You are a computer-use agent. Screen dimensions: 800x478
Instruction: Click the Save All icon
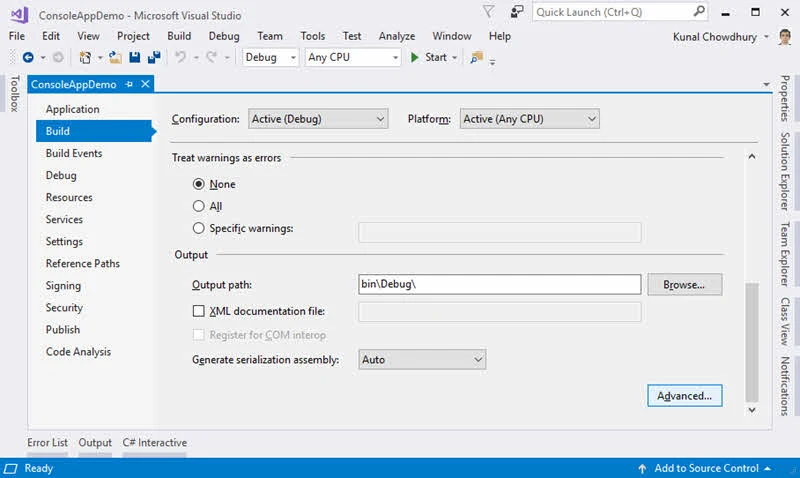(x=154, y=58)
